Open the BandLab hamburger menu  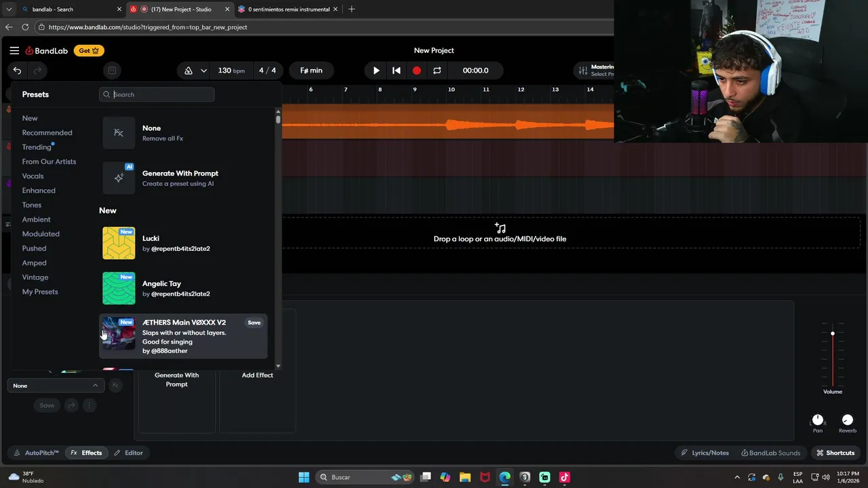14,50
